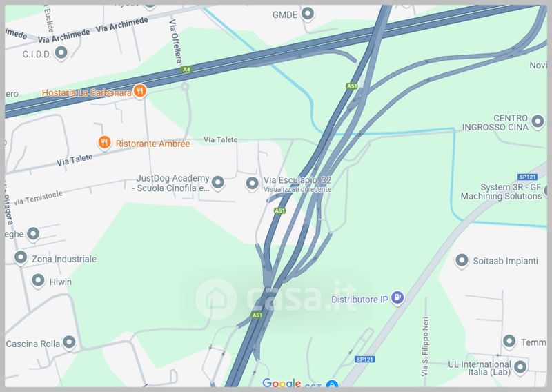This screenshot has height=392, width=552.
Task: Click the Hostaria La Carbonara restaurant pin
Action: point(140,91)
